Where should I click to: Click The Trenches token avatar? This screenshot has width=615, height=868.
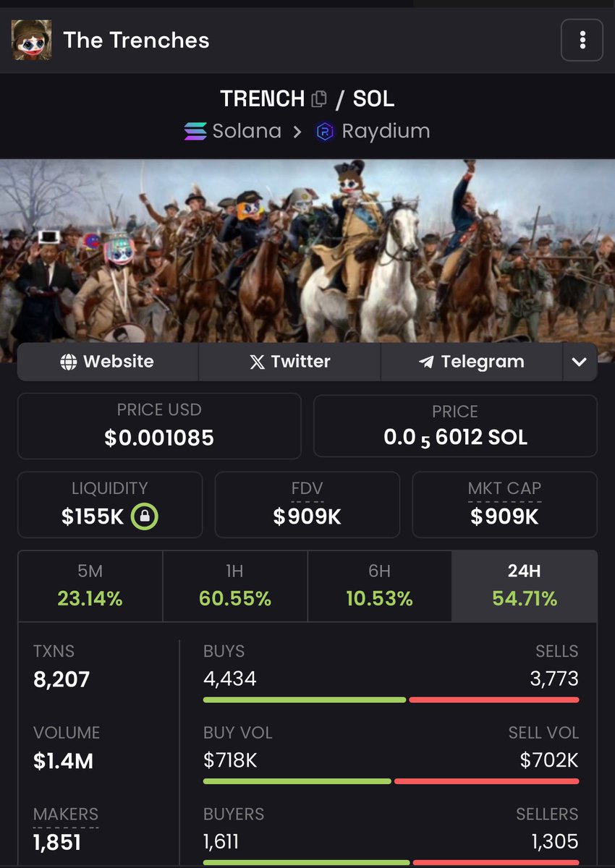point(31,40)
